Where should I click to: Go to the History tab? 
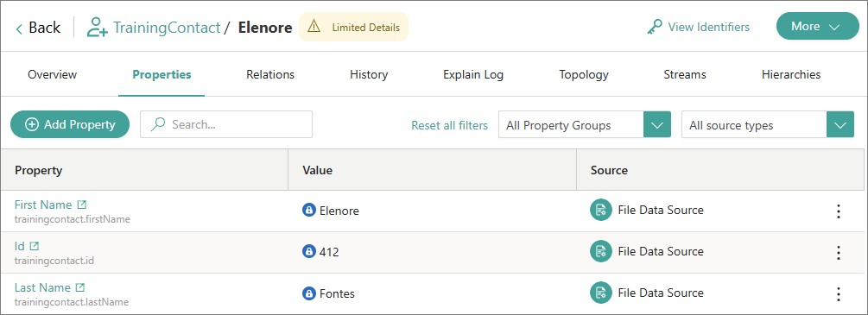click(x=369, y=75)
